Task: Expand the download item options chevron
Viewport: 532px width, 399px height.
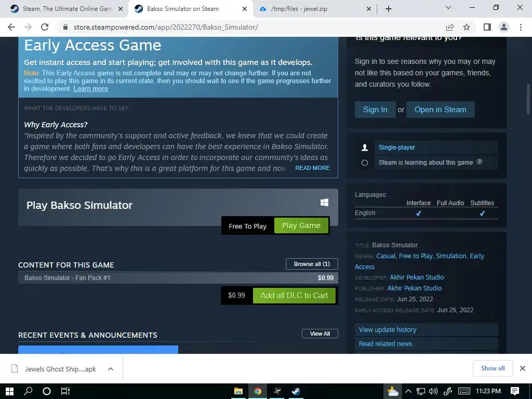Action: coord(111,369)
